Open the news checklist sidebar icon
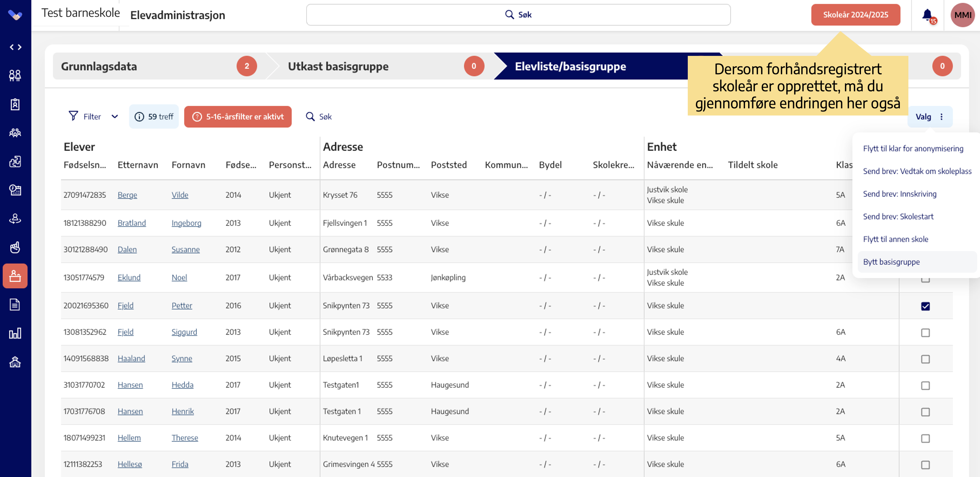This screenshot has width=980, height=477. click(x=15, y=190)
